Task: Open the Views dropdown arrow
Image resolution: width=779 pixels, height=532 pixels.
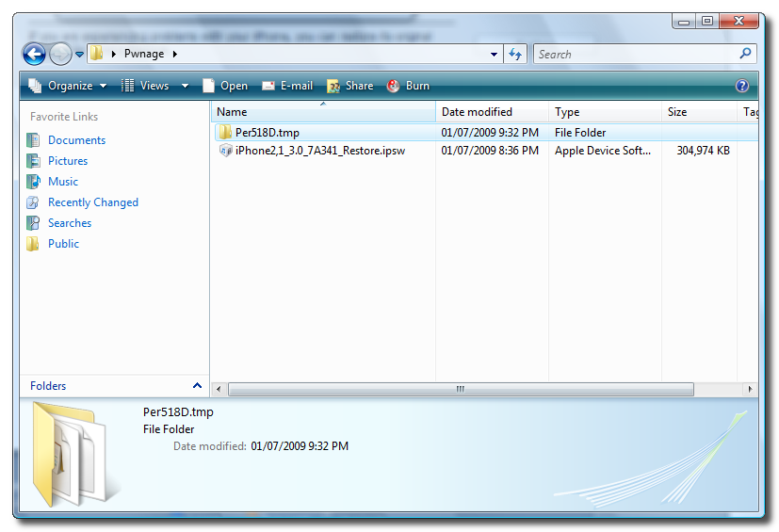Action: click(185, 86)
